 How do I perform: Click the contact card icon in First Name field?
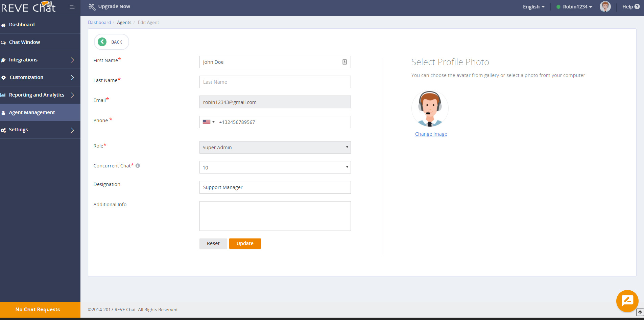tap(344, 62)
